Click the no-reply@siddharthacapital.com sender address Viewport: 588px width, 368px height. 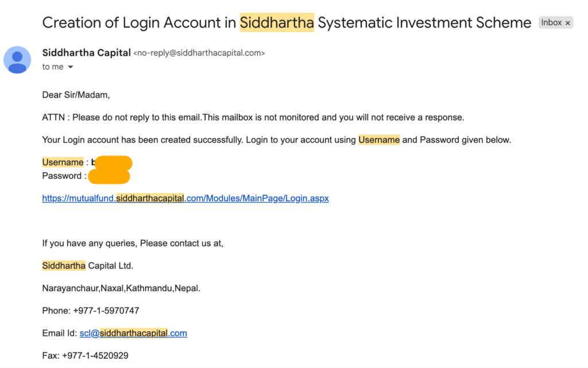(x=199, y=53)
